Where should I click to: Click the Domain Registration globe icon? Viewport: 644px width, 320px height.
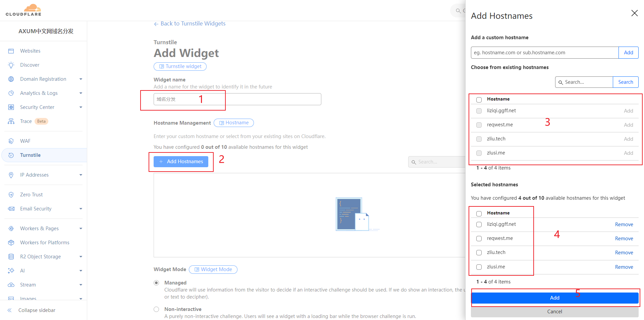11,79
